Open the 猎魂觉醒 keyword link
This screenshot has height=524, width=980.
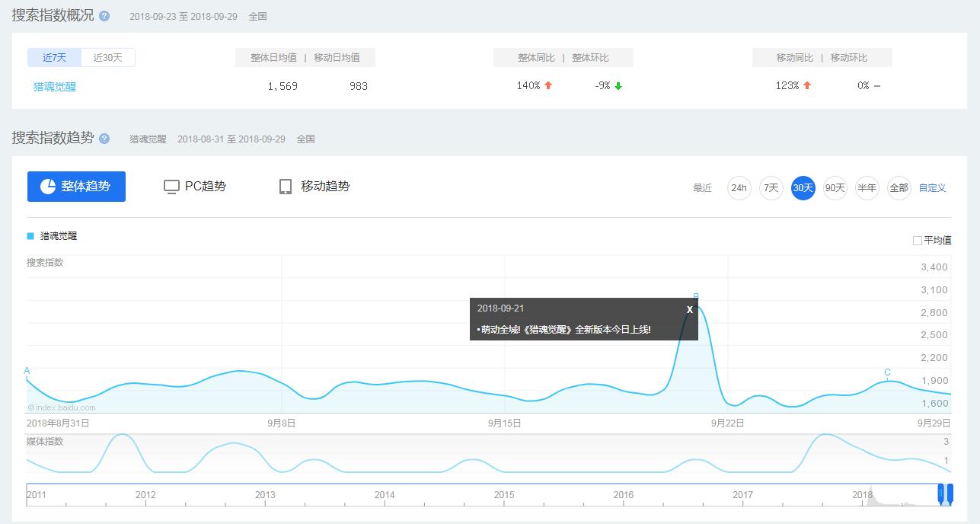[55, 87]
